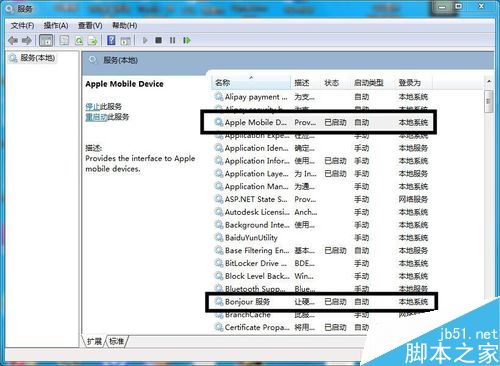Select 服务(本地) node in the left tree

click(32, 58)
